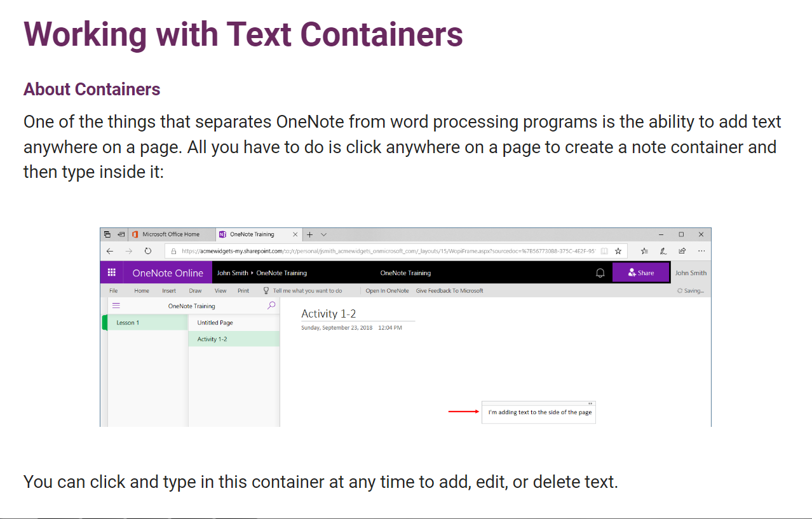The width and height of the screenshot is (812, 519).
Task: Open Edge settings and more ellipsis
Action: coord(701,251)
